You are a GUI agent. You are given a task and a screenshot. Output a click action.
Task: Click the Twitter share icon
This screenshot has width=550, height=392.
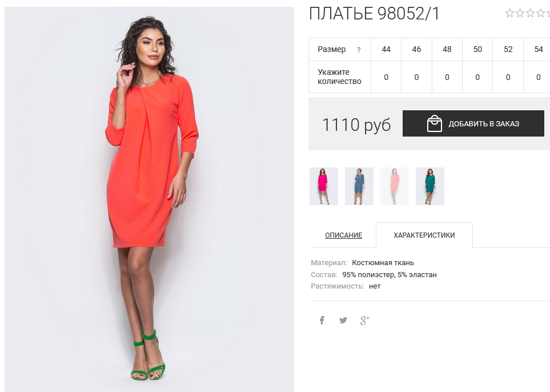(343, 320)
